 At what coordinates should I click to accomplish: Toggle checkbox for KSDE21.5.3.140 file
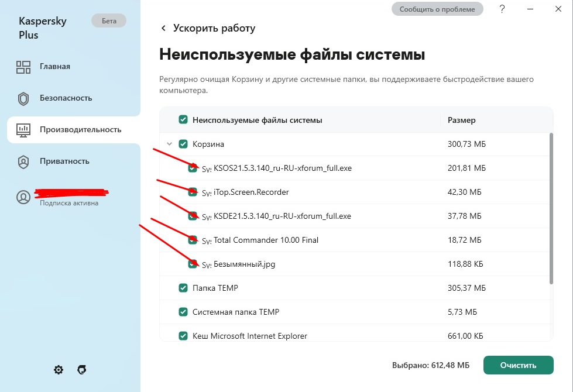coord(193,216)
